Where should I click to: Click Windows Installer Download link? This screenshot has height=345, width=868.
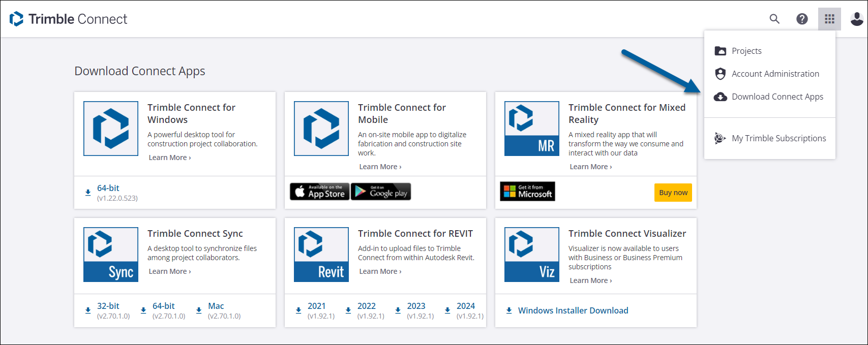tap(573, 310)
